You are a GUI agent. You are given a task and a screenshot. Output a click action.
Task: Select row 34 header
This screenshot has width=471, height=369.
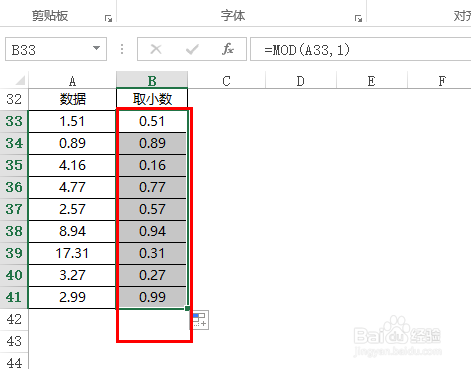coord(14,143)
